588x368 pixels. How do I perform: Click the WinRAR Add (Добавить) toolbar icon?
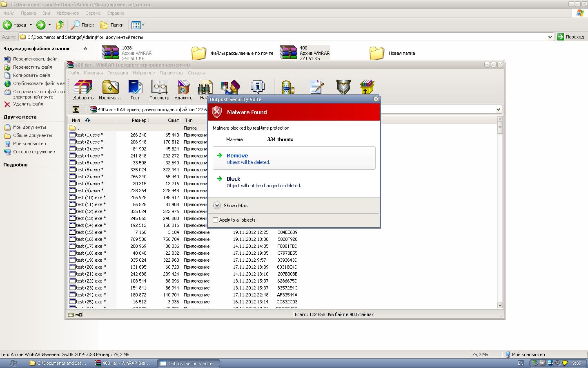[x=83, y=87]
